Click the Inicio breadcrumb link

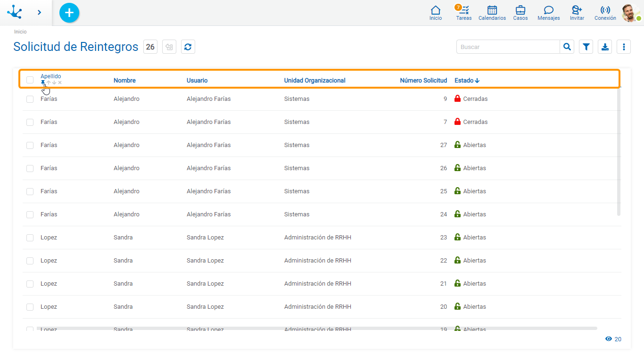pos(20,32)
